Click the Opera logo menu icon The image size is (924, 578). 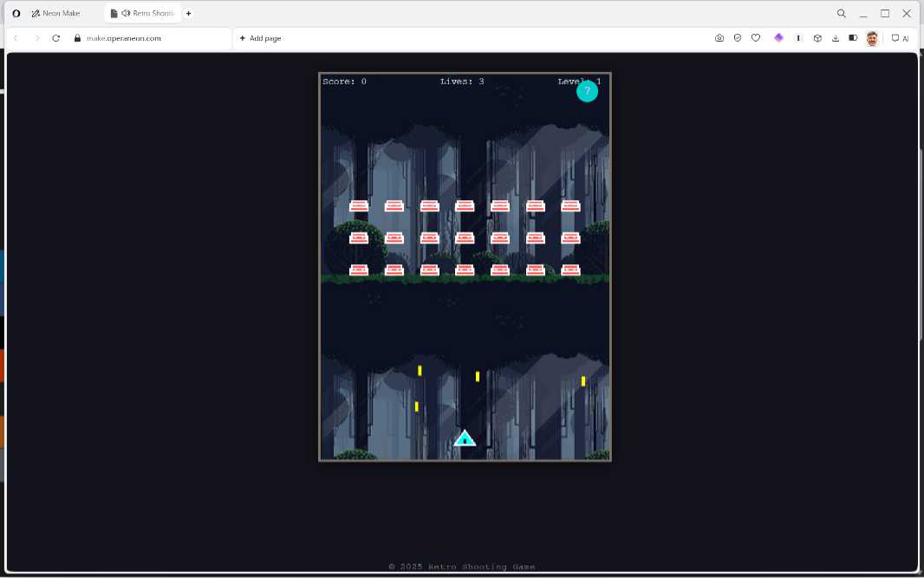point(16,14)
